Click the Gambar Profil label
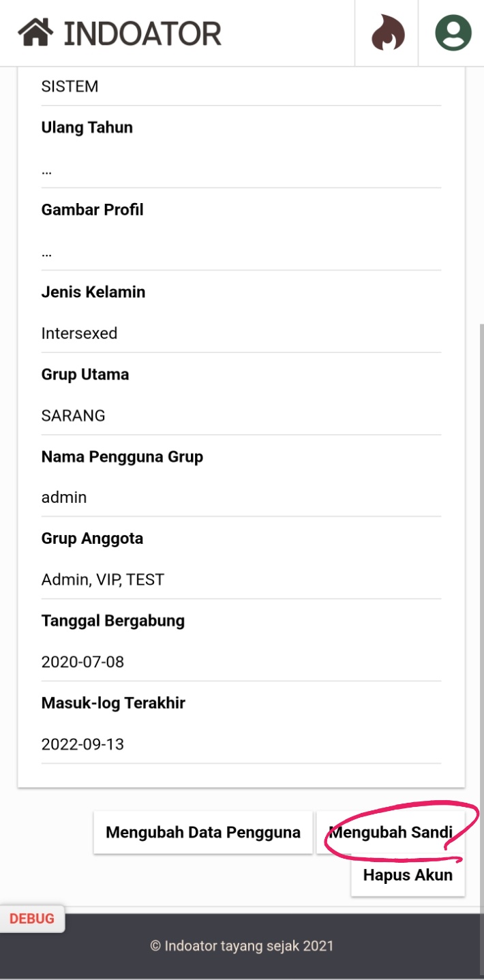The width and height of the screenshot is (484, 980). point(93,210)
